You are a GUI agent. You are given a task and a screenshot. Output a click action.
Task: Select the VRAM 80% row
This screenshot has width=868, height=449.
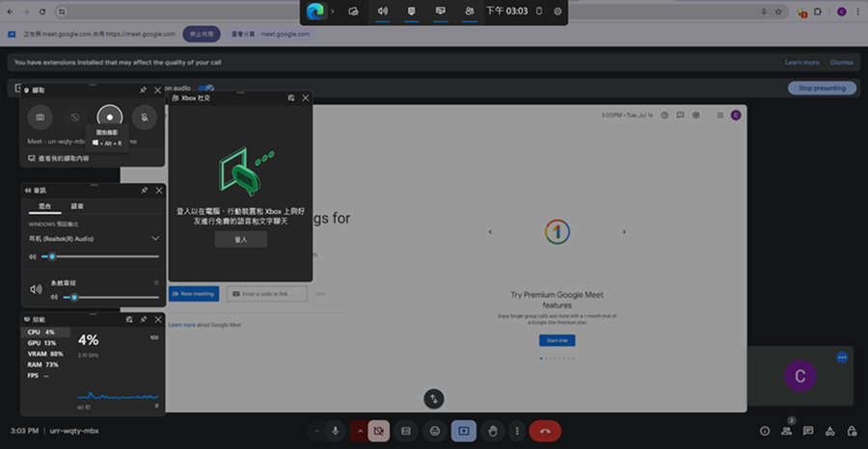click(45, 354)
